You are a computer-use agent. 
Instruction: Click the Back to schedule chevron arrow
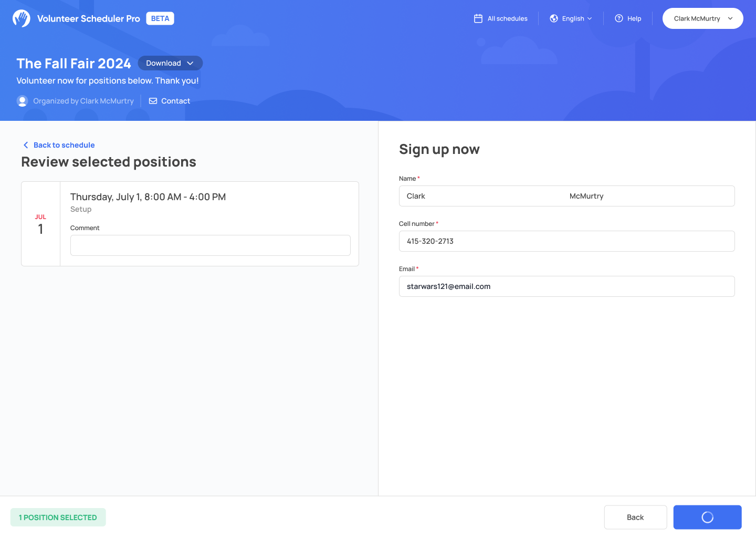26,145
